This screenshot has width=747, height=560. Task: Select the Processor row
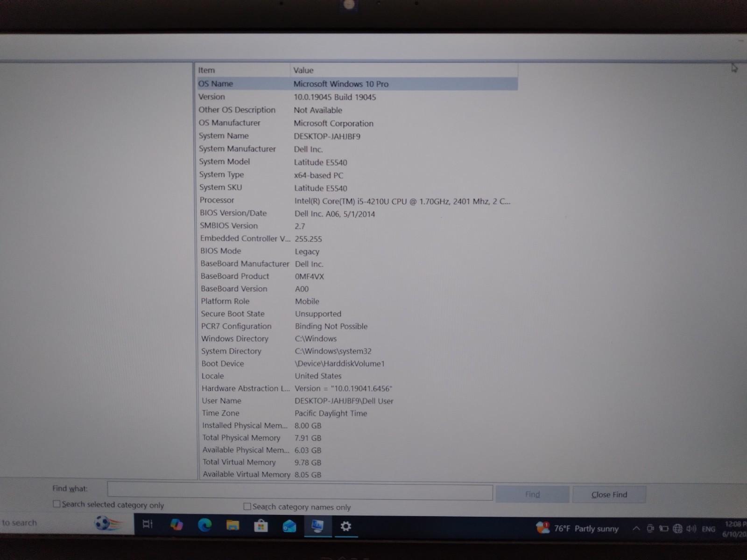[x=357, y=201]
